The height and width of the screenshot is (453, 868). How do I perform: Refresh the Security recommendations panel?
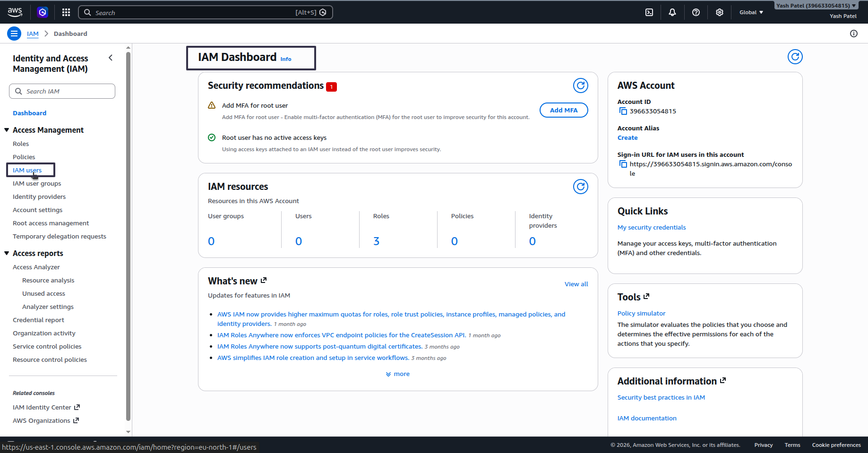(581, 85)
